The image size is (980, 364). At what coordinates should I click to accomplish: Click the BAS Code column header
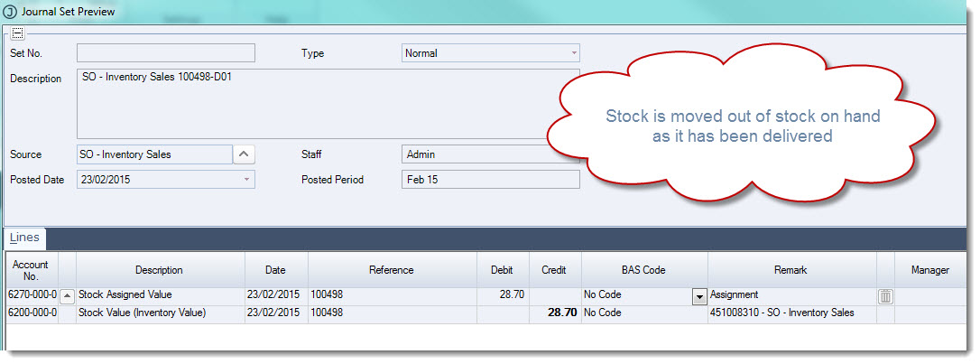pyautogui.click(x=643, y=270)
